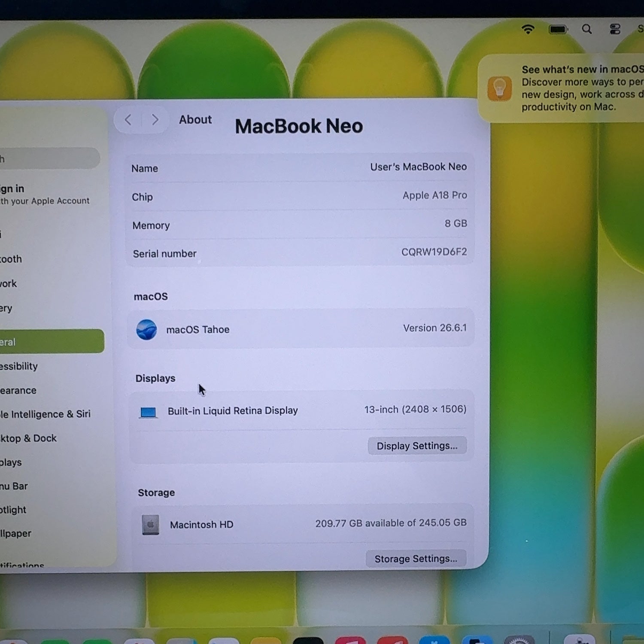The height and width of the screenshot is (644, 644).
Task: Click the name "User's MacBook Neo"
Action: click(x=419, y=167)
